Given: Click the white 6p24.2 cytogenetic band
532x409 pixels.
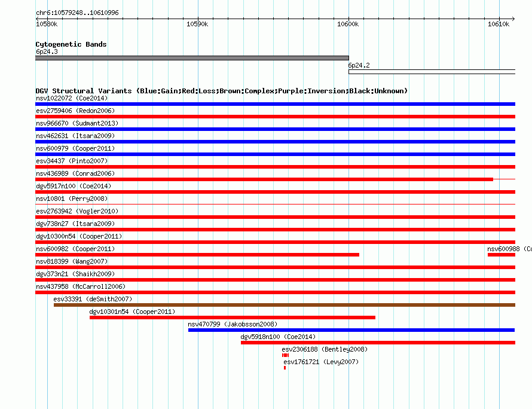Looking at the screenshot, I should 432,72.
